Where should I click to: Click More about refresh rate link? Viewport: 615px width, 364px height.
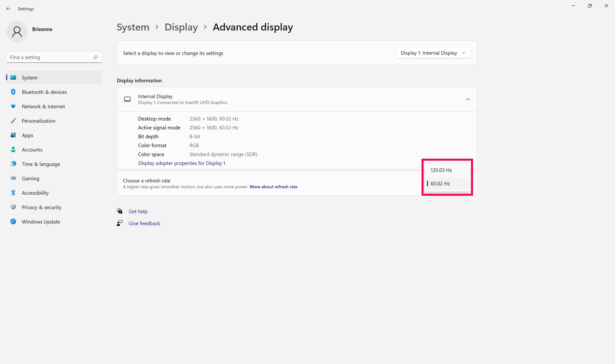273,187
